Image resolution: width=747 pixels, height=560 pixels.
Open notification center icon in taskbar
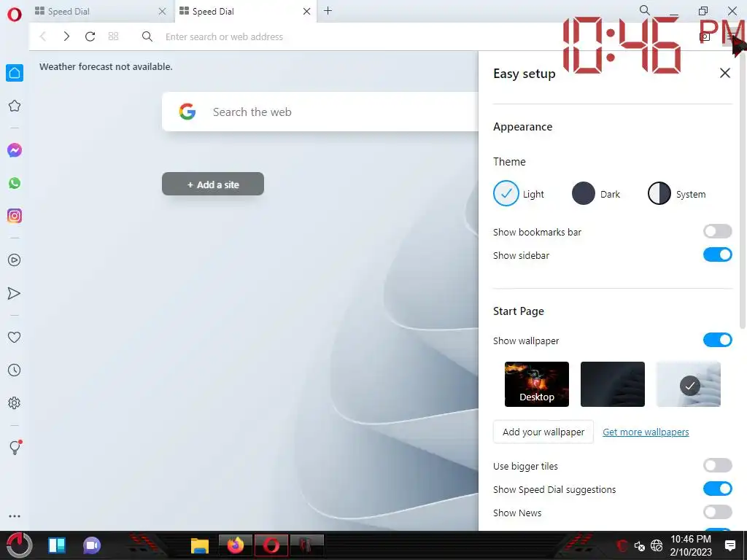[x=729, y=545]
